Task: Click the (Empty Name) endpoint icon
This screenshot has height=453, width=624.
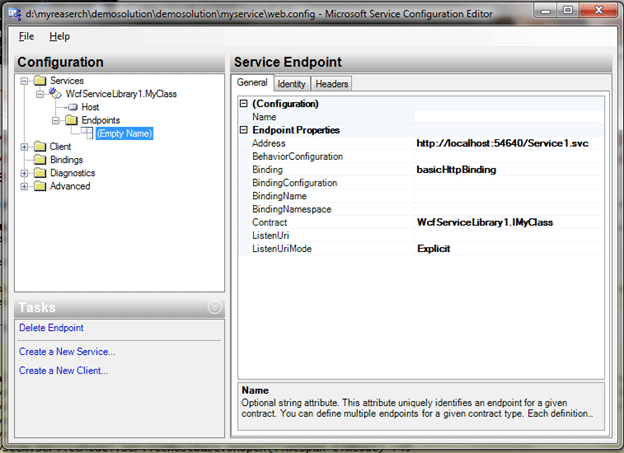Action: coord(87,133)
